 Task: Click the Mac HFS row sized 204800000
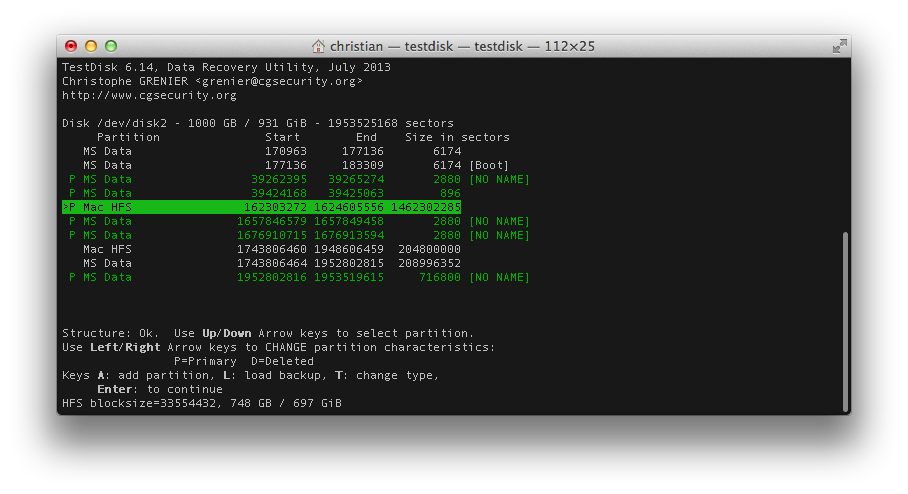click(x=272, y=249)
